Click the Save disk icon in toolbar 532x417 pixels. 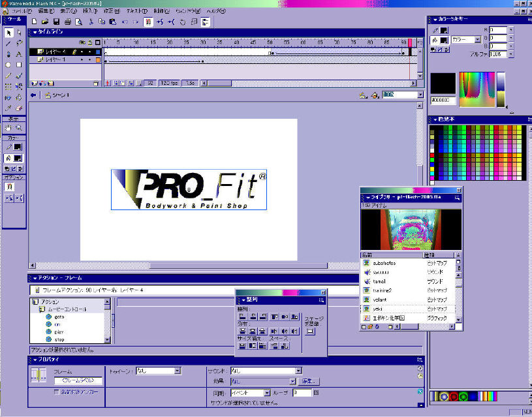click(x=57, y=22)
